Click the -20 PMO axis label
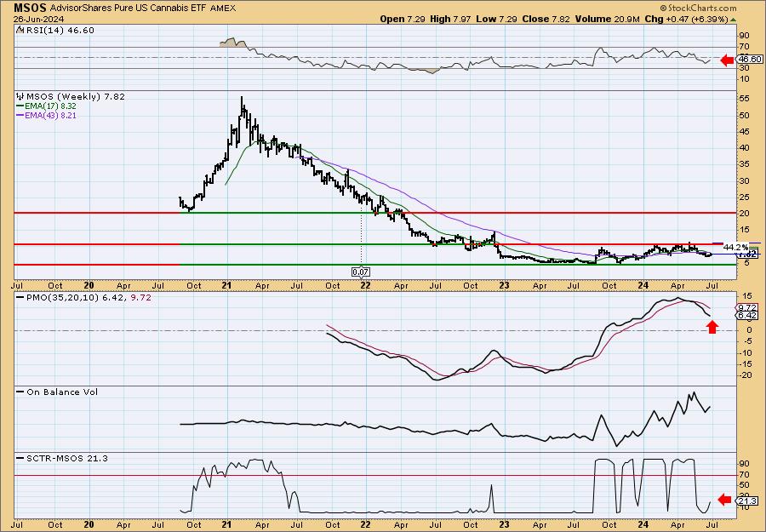 click(746, 375)
